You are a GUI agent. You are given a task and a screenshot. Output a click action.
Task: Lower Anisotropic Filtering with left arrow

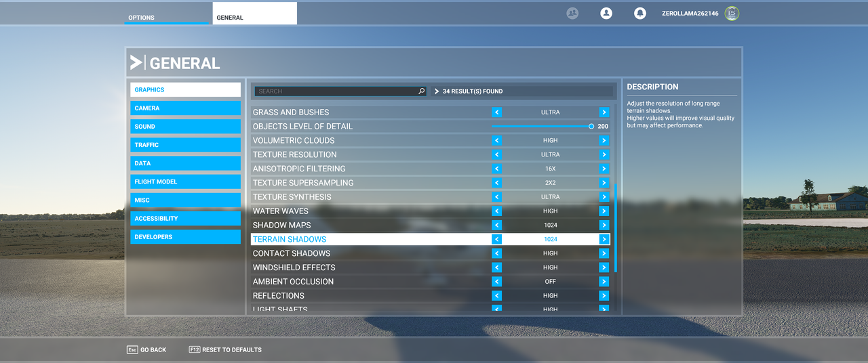[x=496, y=169]
